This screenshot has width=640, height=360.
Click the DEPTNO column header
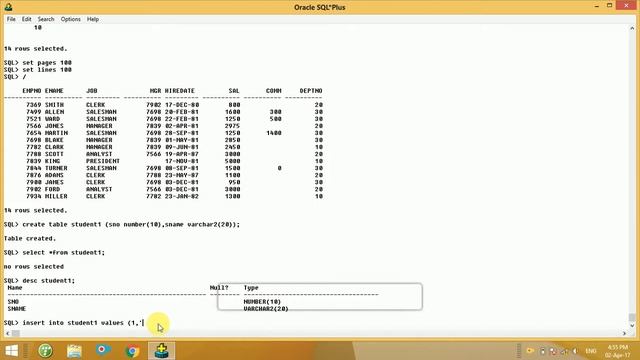[x=311, y=91]
